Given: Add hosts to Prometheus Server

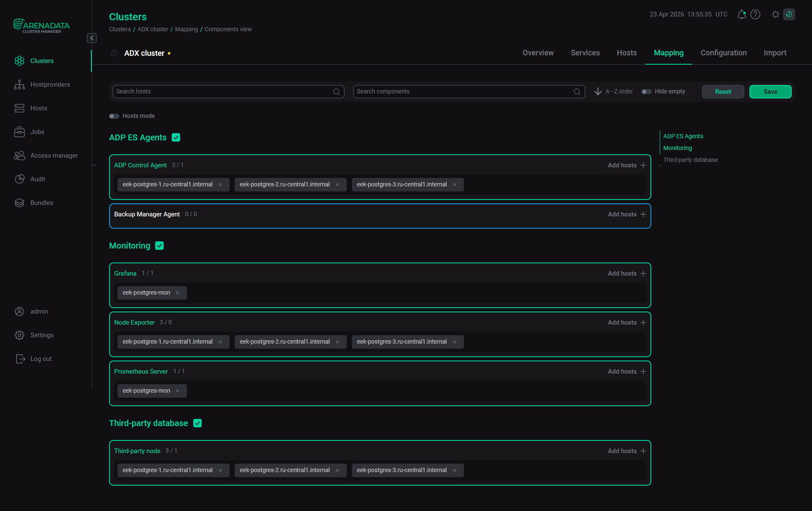Looking at the screenshot, I should (x=627, y=372).
